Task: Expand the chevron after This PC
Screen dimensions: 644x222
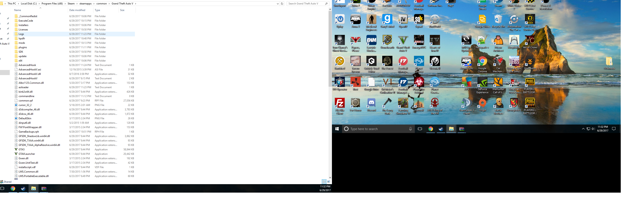Action: [18, 4]
